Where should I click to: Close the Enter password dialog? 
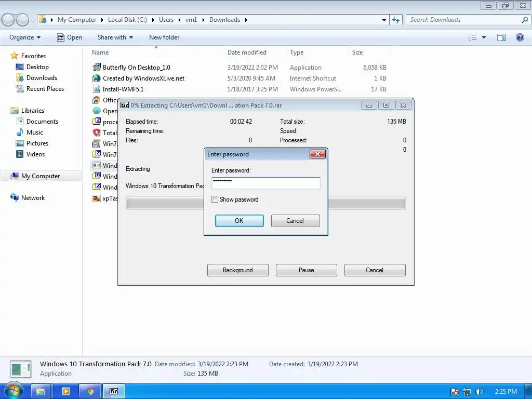click(317, 154)
